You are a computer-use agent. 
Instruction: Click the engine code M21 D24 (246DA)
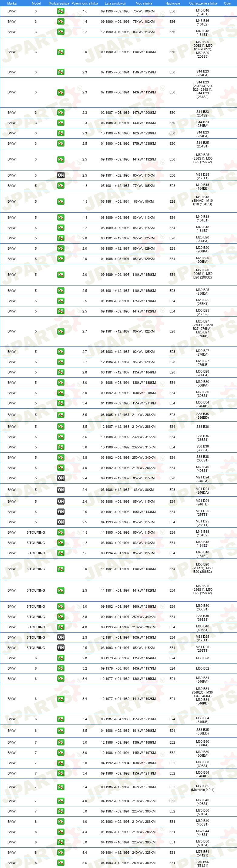click(202, 491)
